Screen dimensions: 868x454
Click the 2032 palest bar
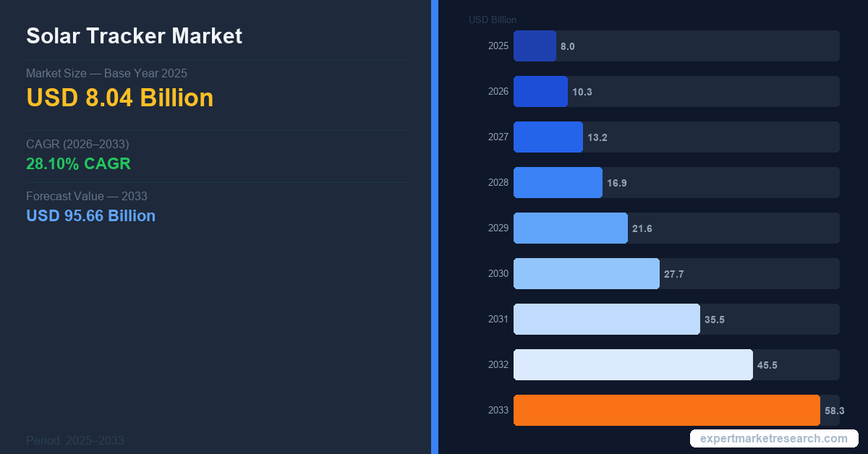click(633, 364)
